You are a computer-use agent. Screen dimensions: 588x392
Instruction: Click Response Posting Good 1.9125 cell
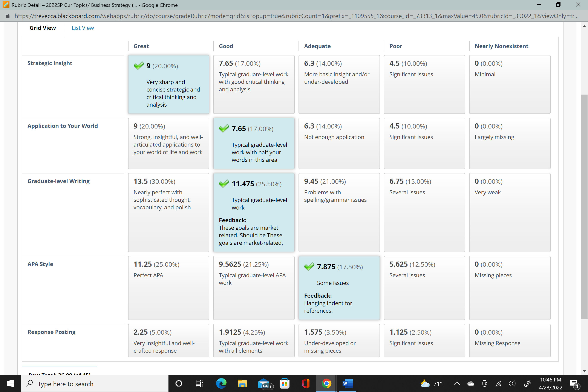point(254,341)
